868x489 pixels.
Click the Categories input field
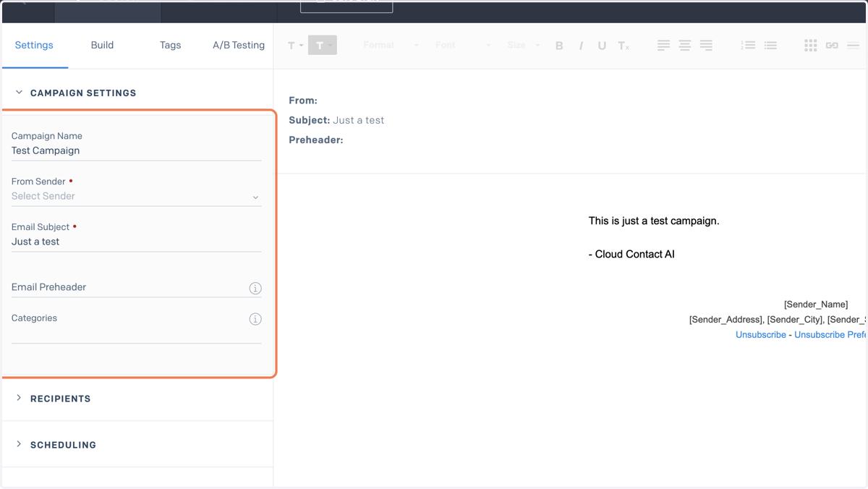[x=136, y=334]
